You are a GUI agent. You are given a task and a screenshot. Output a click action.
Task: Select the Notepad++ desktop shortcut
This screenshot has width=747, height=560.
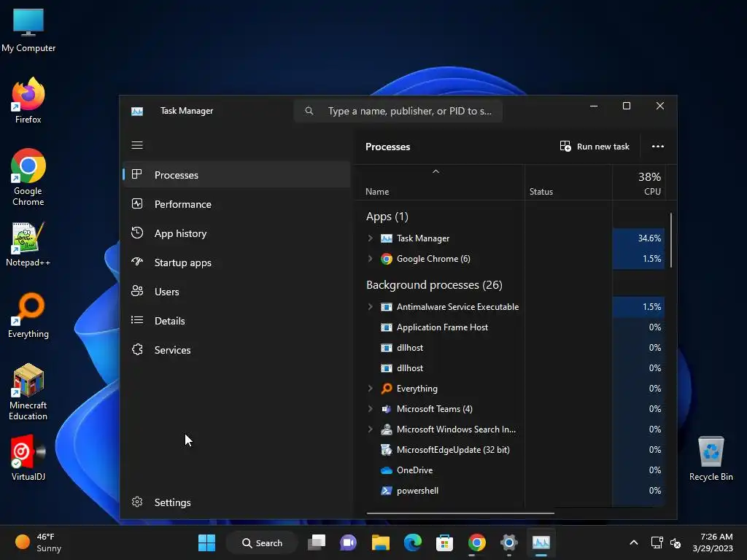(28, 244)
